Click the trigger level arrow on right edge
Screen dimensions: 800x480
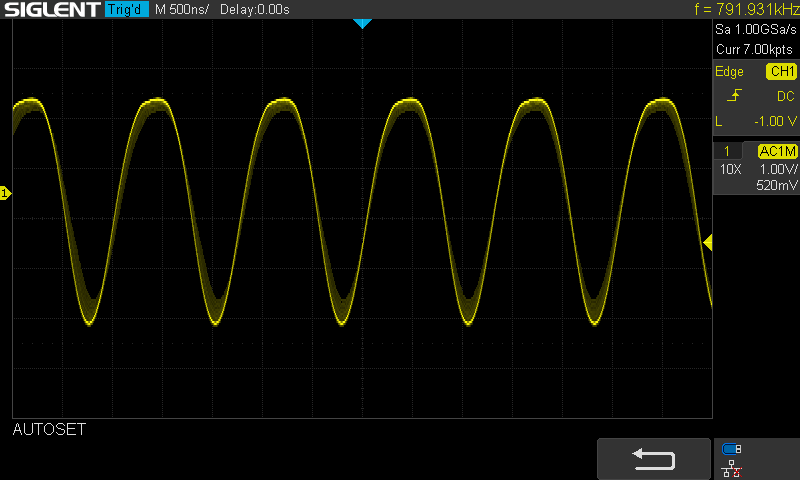coord(707,243)
